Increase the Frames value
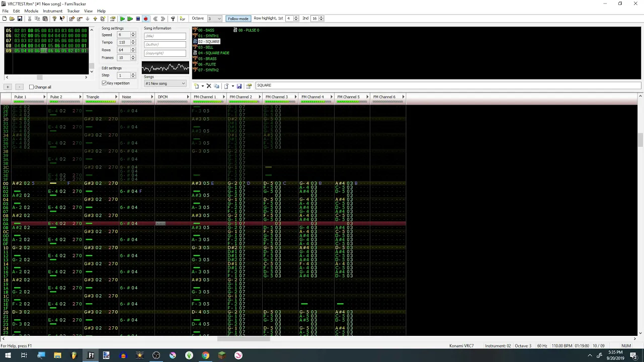Image resolution: width=644 pixels, height=362 pixels. [x=133, y=56]
